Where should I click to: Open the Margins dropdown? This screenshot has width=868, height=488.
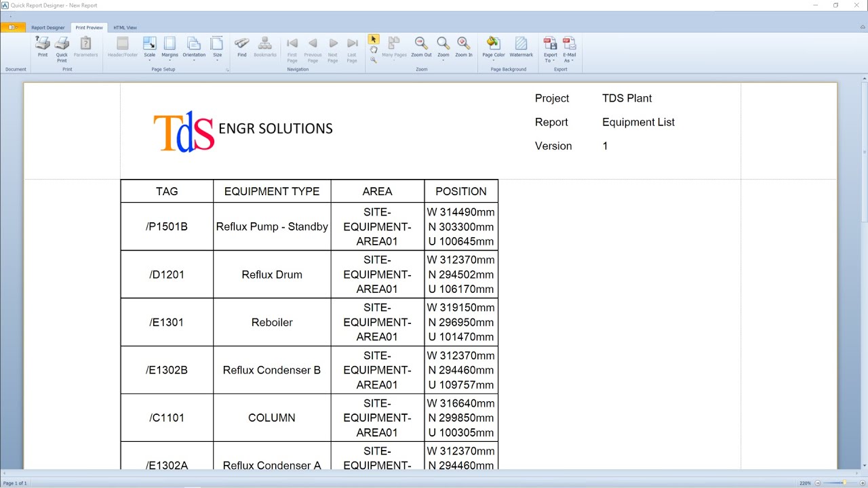[x=170, y=49]
